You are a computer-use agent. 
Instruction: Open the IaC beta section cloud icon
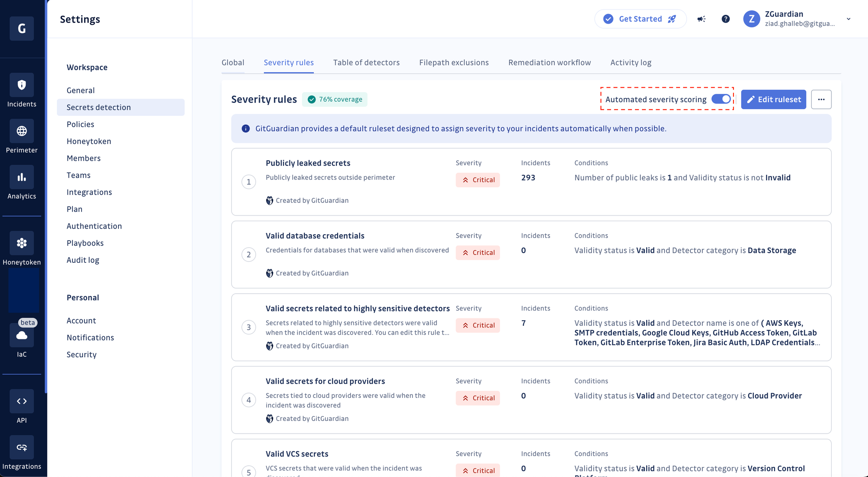pos(22,335)
